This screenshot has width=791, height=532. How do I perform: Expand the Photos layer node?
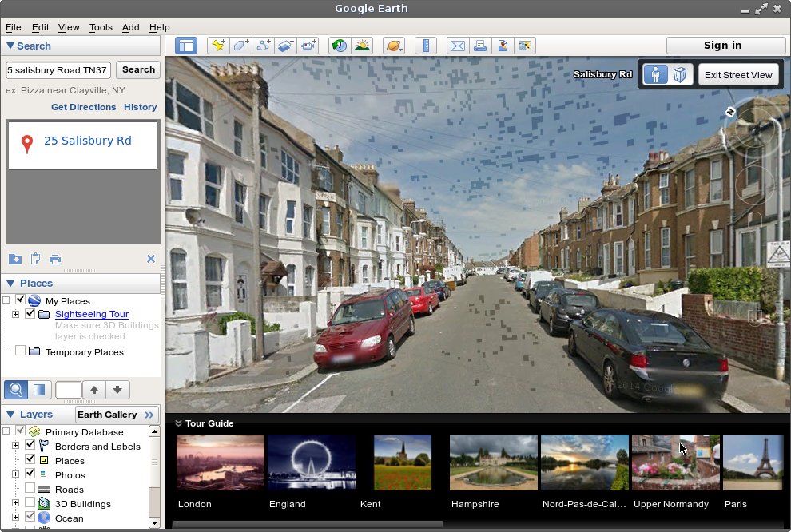tap(16, 474)
